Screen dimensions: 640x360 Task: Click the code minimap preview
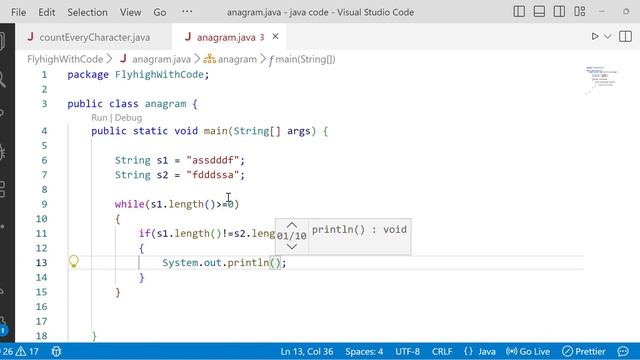click(x=602, y=79)
